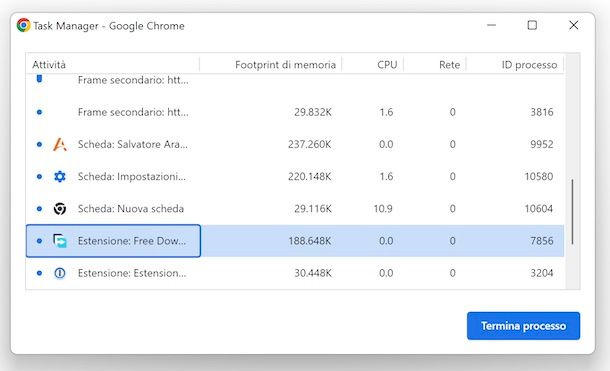610x371 pixels.
Task: Click the Chrome logo in title bar
Action: coord(23,25)
